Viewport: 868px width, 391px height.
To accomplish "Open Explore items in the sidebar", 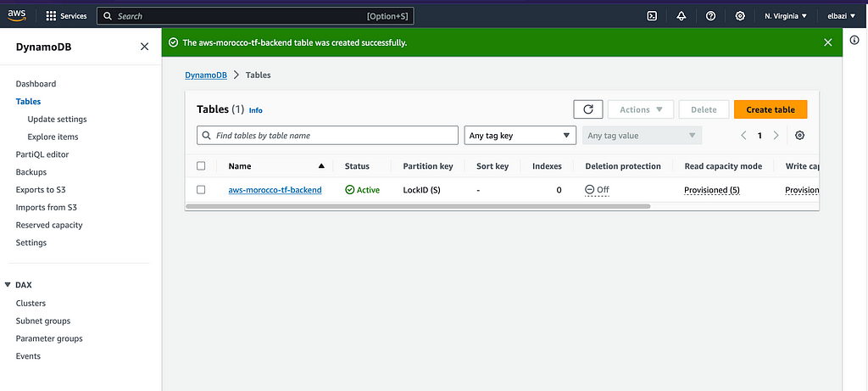I will click(53, 137).
